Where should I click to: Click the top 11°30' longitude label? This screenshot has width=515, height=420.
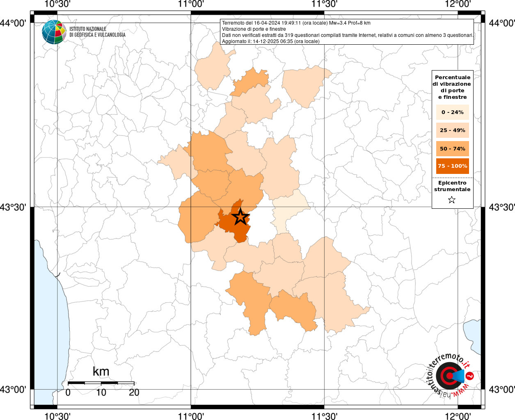[x=325, y=4]
